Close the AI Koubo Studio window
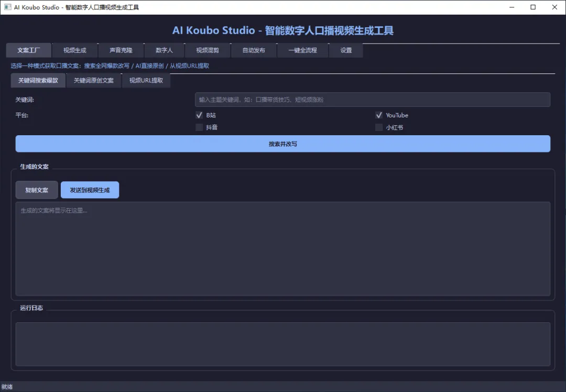 tap(555, 7)
